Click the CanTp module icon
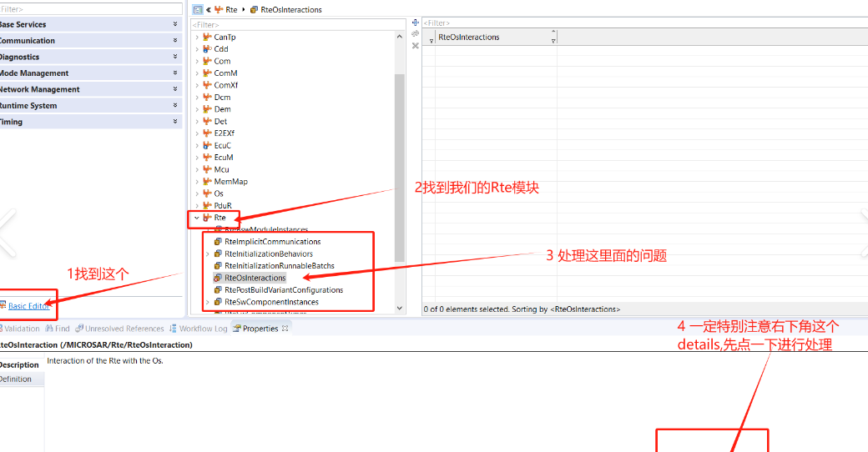868x452 pixels. coord(207,37)
